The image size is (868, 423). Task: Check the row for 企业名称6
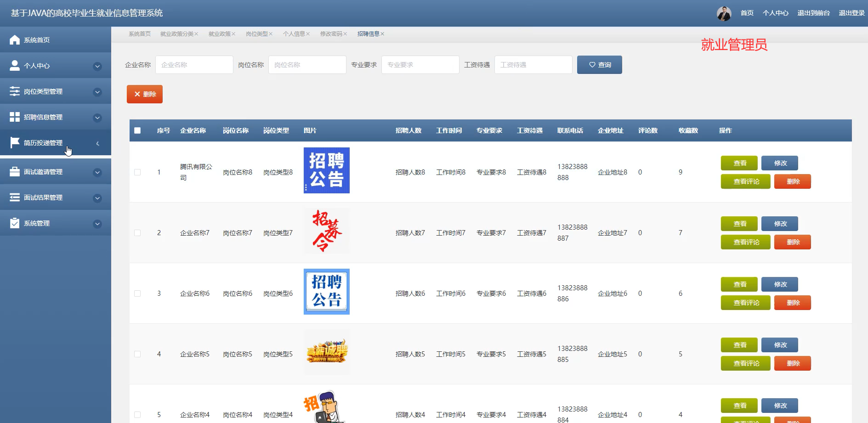[137, 293]
